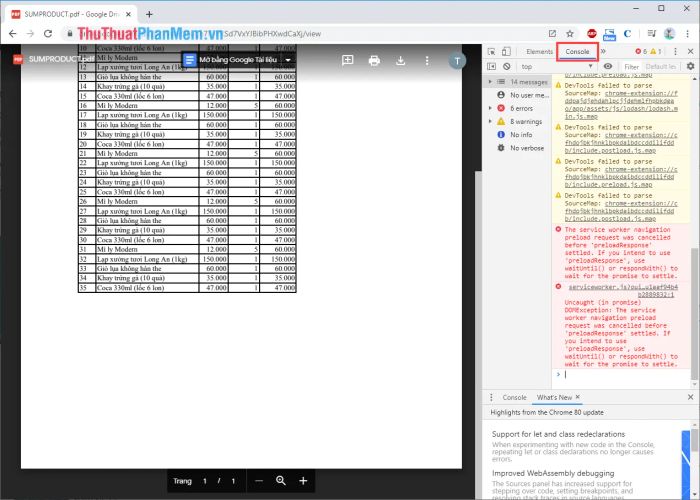Select the No verbose filter
The width and height of the screenshot is (700, 500).
(521, 148)
